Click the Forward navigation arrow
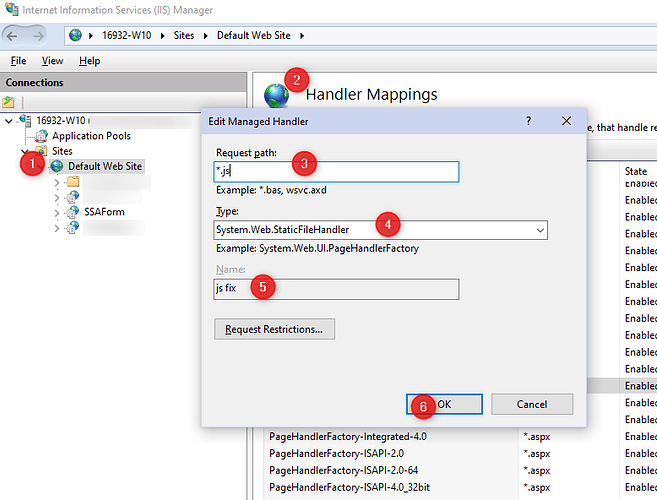Screen dimensions: 657x500 pyautogui.click(x=38, y=36)
